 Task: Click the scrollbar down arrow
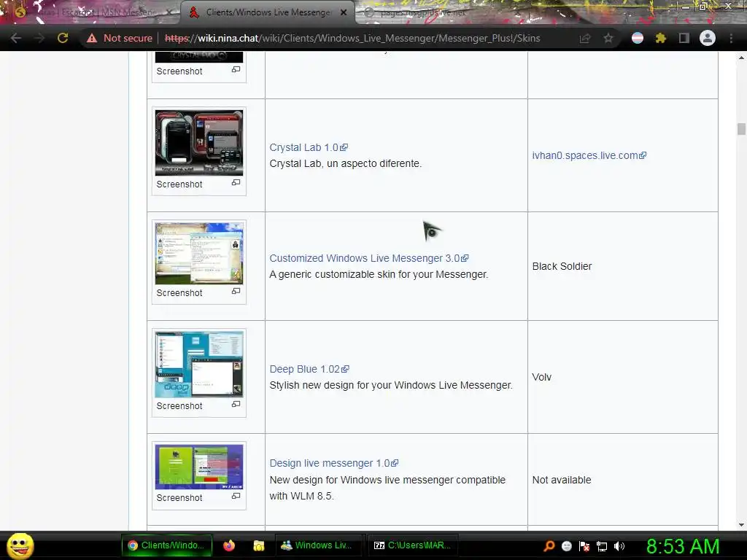click(x=741, y=525)
